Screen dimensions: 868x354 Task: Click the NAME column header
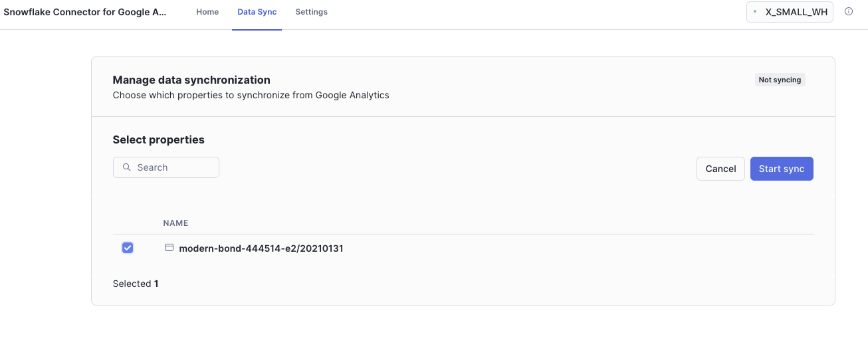click(x=175, y=223)
